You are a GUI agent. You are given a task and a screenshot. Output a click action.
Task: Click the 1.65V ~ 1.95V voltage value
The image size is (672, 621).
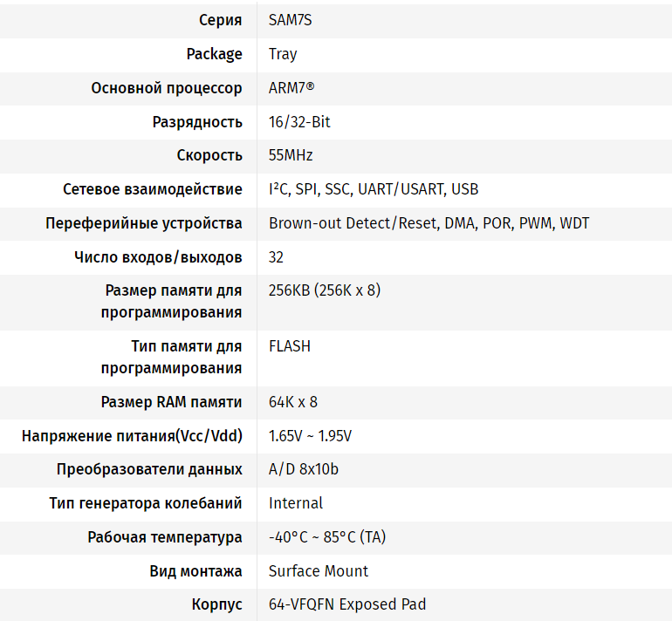coord(310,436)
